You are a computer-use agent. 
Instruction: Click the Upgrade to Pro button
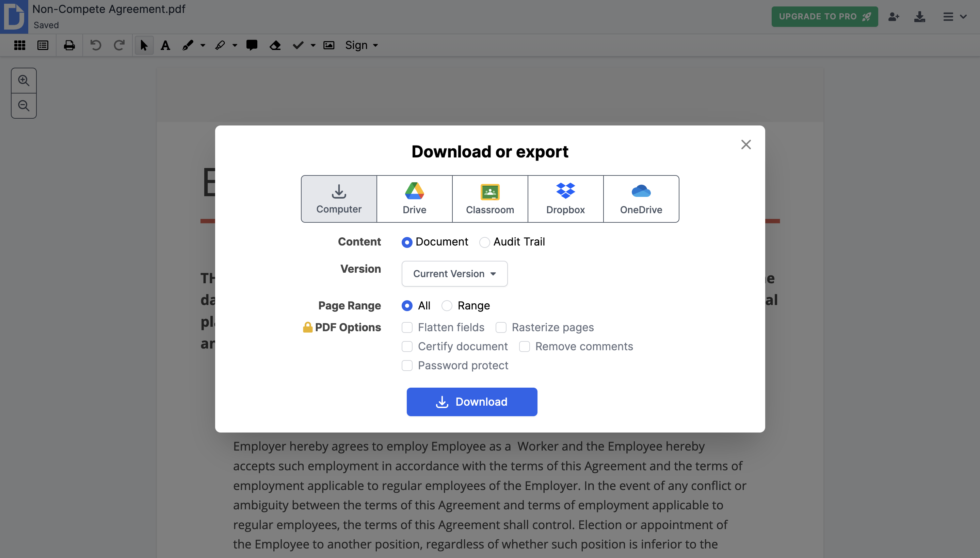coord(824,16)
